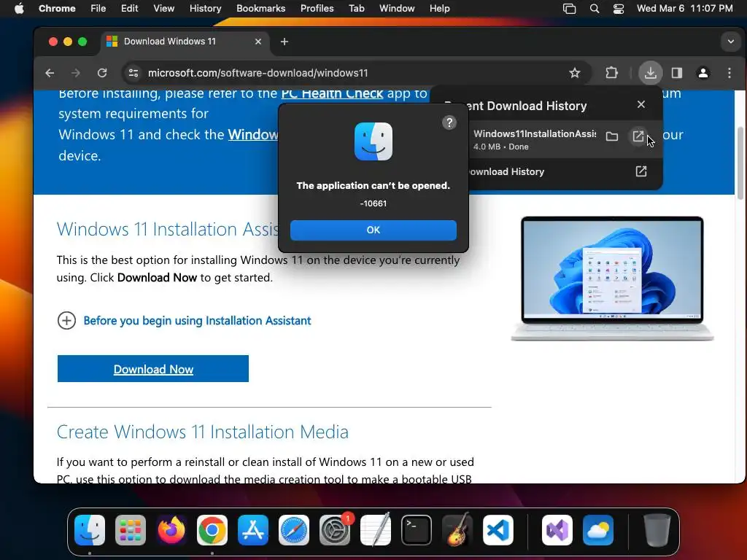Click the page vertical scrollbar
The height and width of the screenshot is (560, 747).
tap(740, 163)
